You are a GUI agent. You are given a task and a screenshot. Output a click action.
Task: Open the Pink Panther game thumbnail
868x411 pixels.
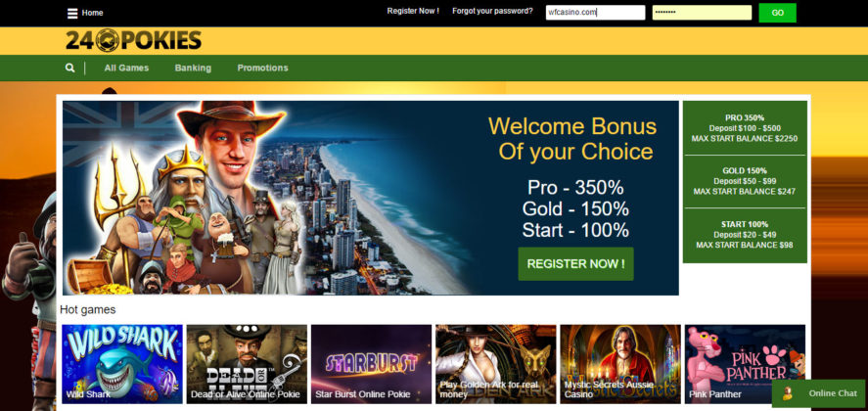745,364
